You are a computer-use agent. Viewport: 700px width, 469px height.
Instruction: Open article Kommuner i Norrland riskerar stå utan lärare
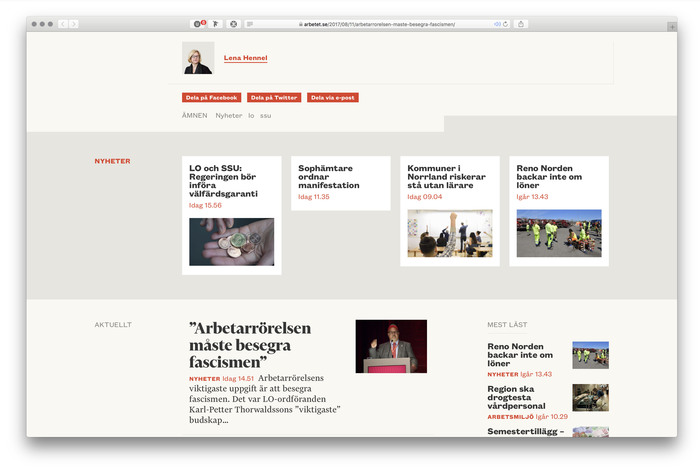pyautogui.click(x=446, y=177)
